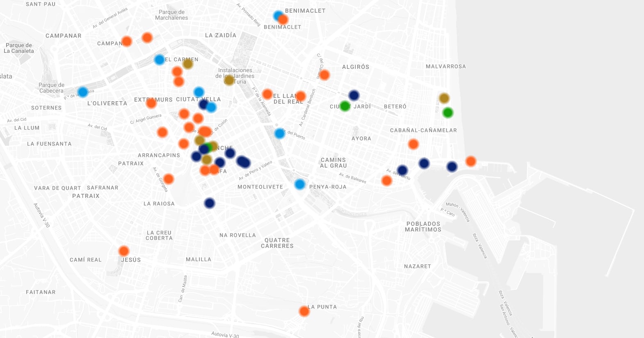Select the Soternes label
Viewport: 644px width, 338px height.
(46, 108)
